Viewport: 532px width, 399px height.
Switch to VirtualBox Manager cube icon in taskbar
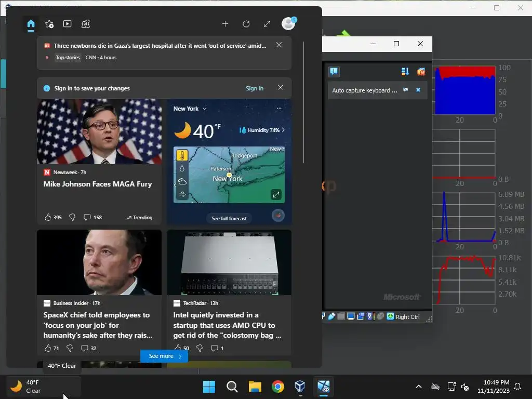point(300,387)
